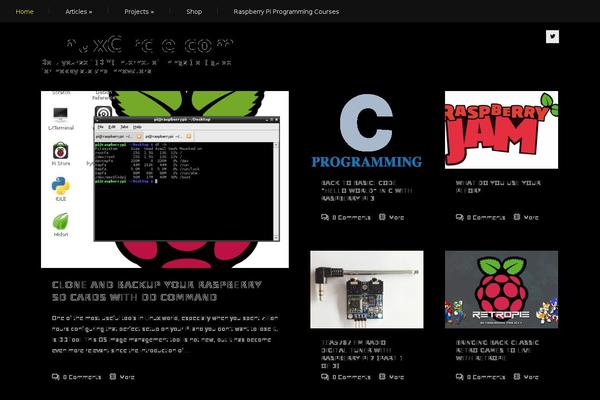Viewport: 600px width, 400px height.
Task: Click the More link under the RetroPie article
Action: pos(531,377)
